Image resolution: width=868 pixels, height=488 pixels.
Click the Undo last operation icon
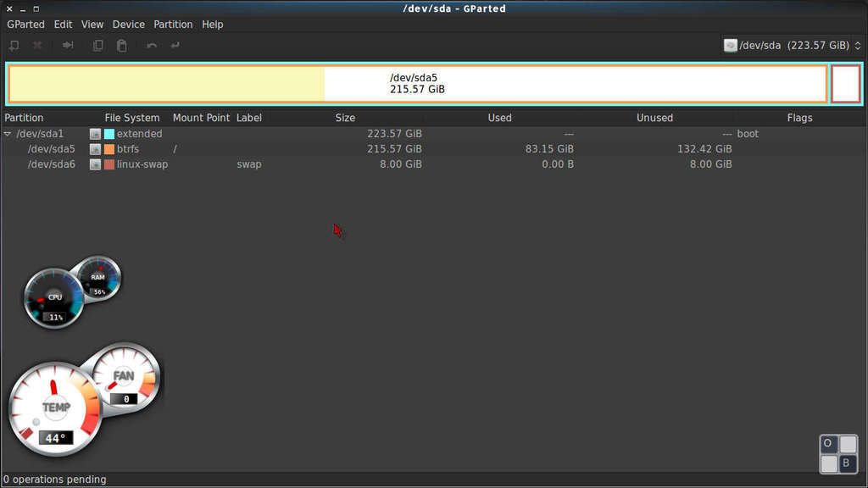[152, 46]
